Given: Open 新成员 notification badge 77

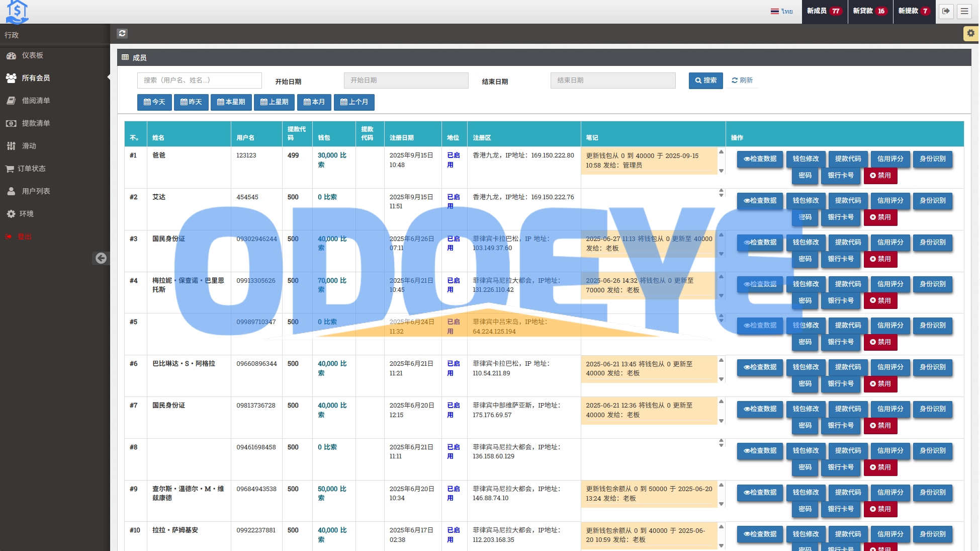Looking at the screenshot, I should pyautogui.click(x=824, y=11).
